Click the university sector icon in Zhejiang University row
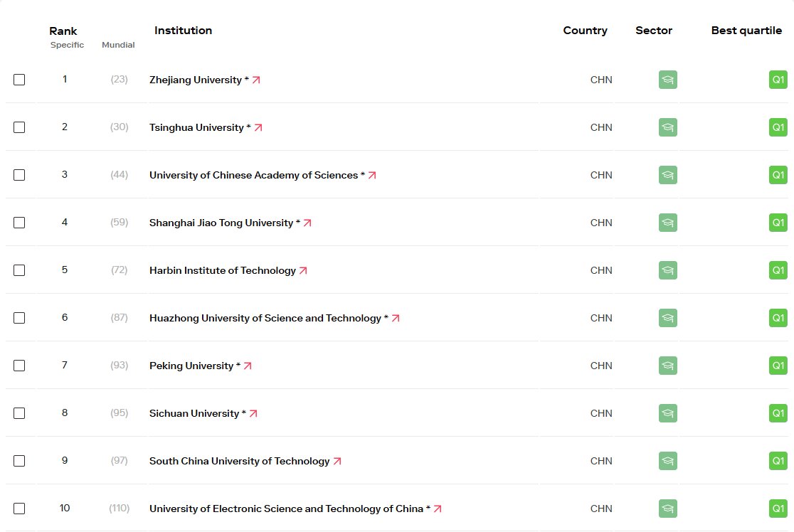This screenshot has height=532, width=794. [668, 80]
